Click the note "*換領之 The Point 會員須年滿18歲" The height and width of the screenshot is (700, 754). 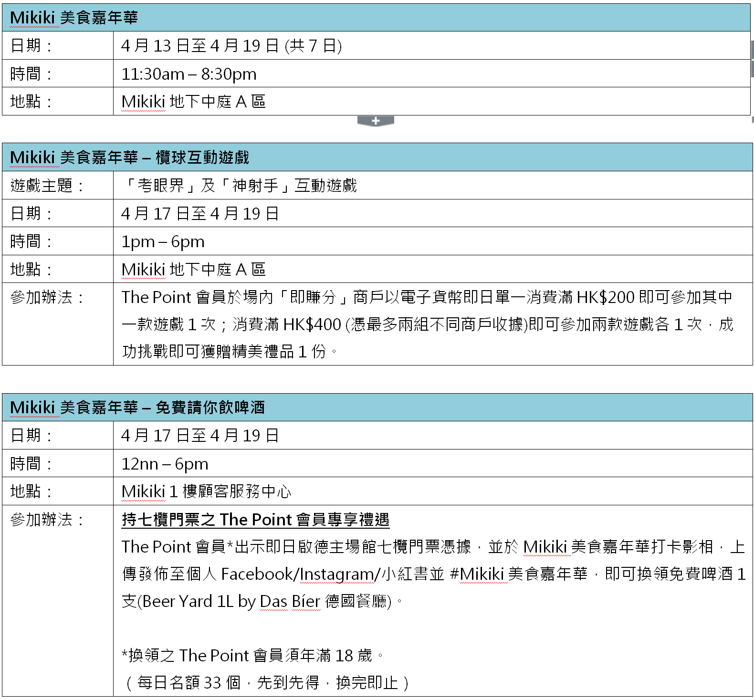247,656
